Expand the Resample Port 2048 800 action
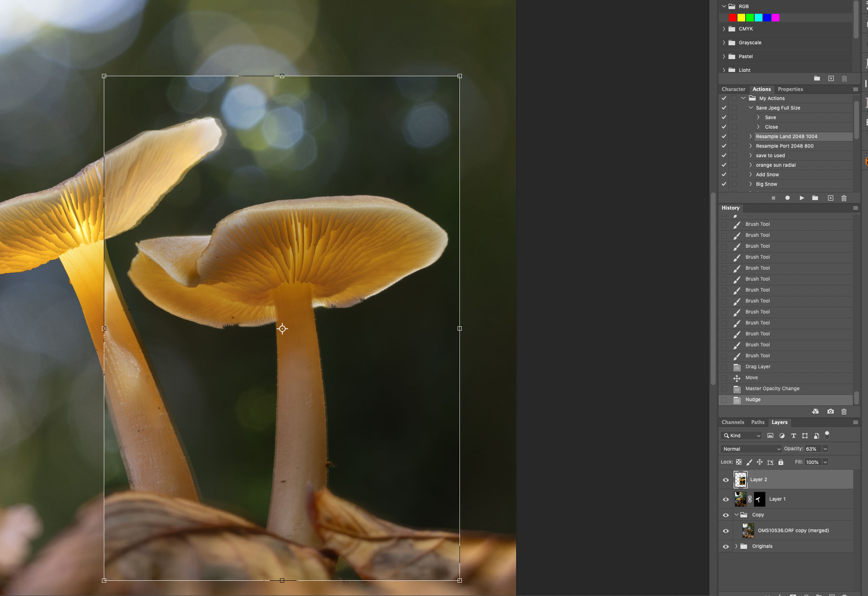The height and width of the screenshot is (596, 868). 751,146
